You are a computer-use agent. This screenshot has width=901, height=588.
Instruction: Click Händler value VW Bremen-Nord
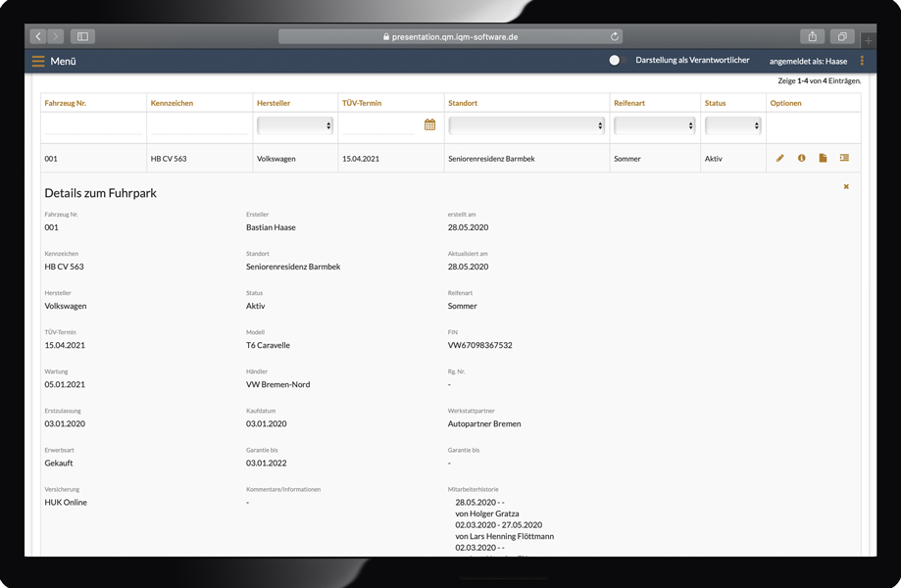pyautogui.click(x=278, y=385)
